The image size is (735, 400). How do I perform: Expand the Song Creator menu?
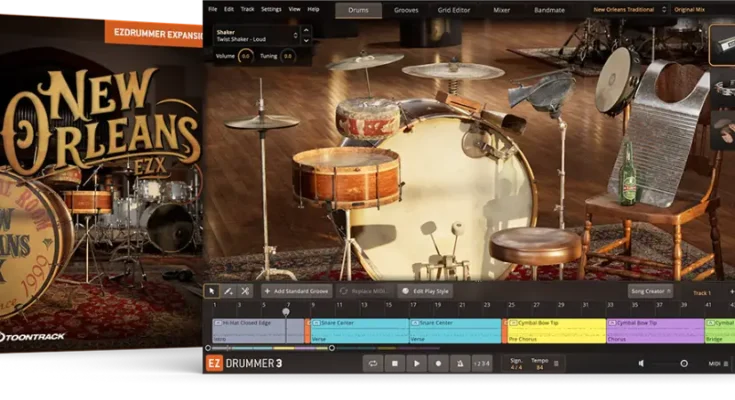pyautogui.click(x=652, y=291)
